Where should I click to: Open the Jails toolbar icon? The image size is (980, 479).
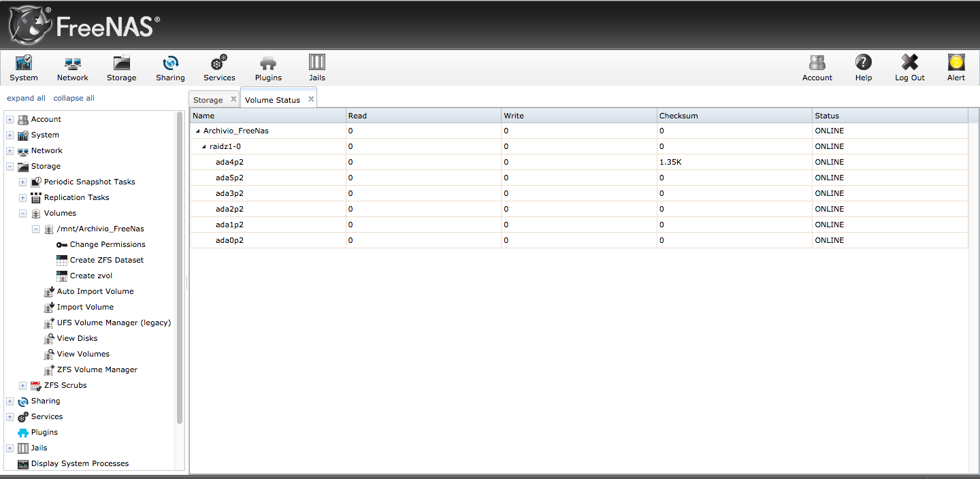[317, 63]
